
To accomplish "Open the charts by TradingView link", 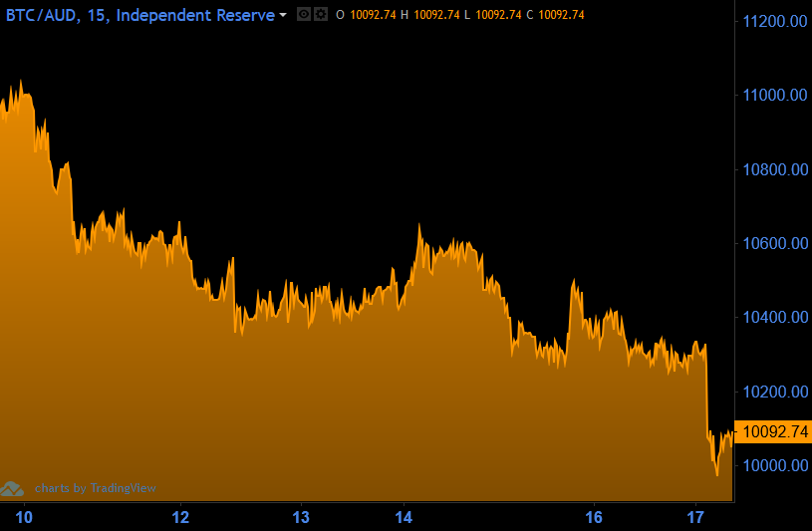I will (x=96, y=488).
